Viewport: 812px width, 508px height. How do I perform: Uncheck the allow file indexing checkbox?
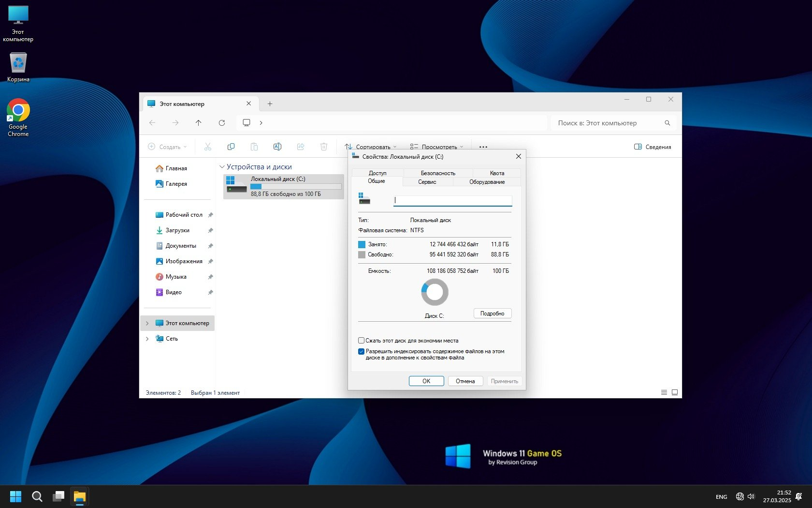coord(361,352)
